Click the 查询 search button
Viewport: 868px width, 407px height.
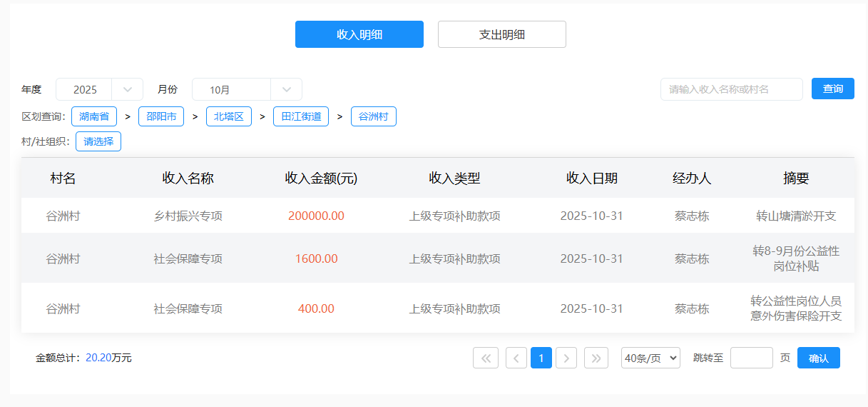pos(832,89)
